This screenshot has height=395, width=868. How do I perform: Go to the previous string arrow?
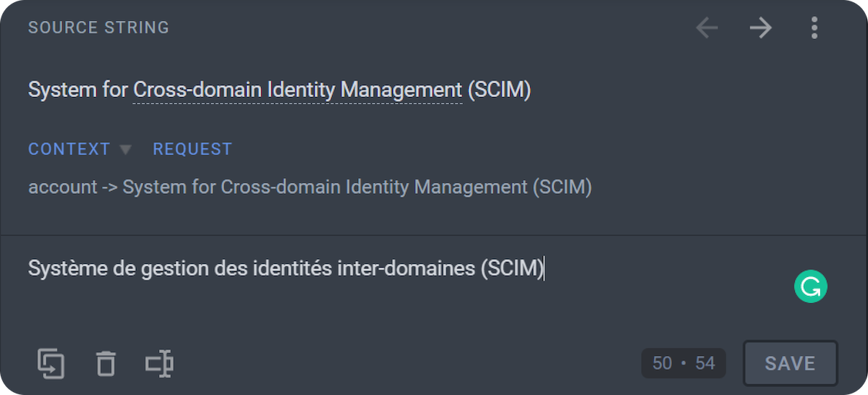pos(707,28)
